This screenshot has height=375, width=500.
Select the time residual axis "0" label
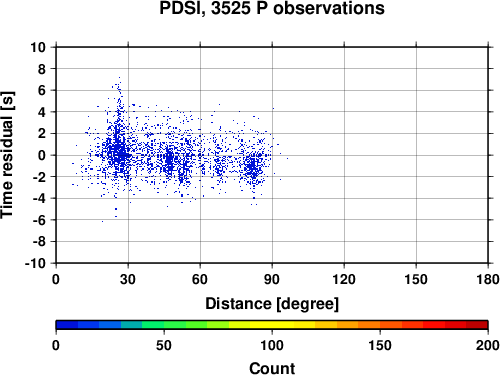[x=42, y=155]
